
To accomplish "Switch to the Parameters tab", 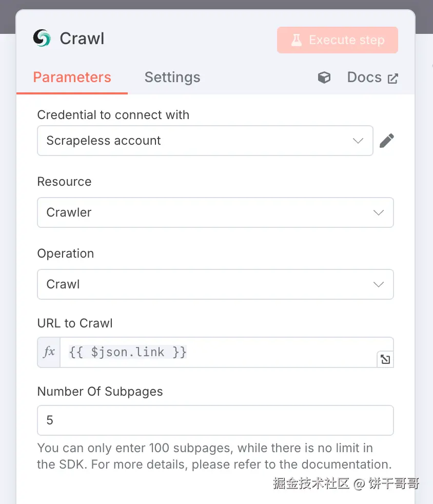I will tap(72, 77).
